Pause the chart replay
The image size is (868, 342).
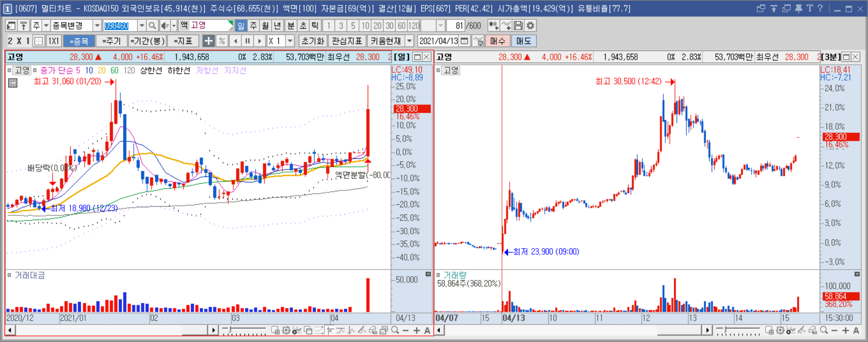click(248, 41)
